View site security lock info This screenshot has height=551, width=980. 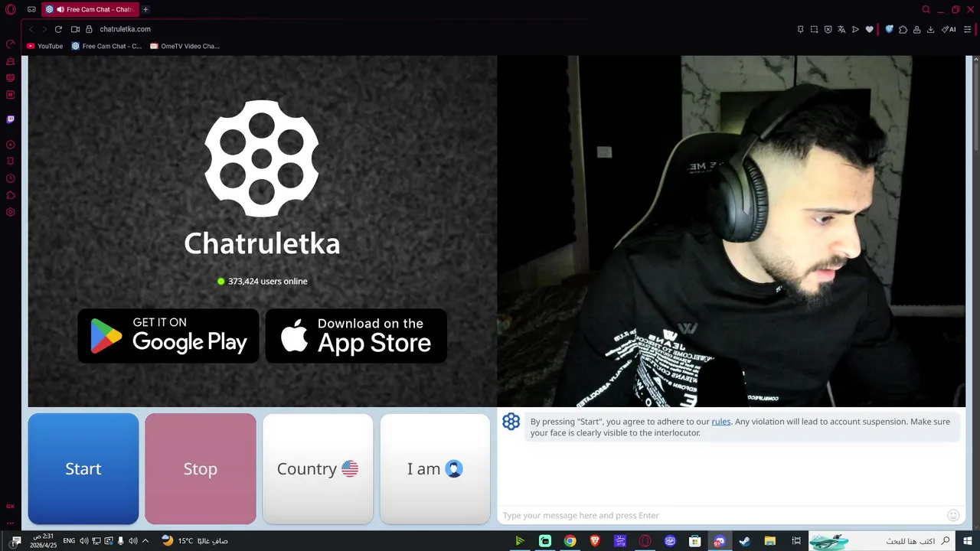click(x=89, y=29)
